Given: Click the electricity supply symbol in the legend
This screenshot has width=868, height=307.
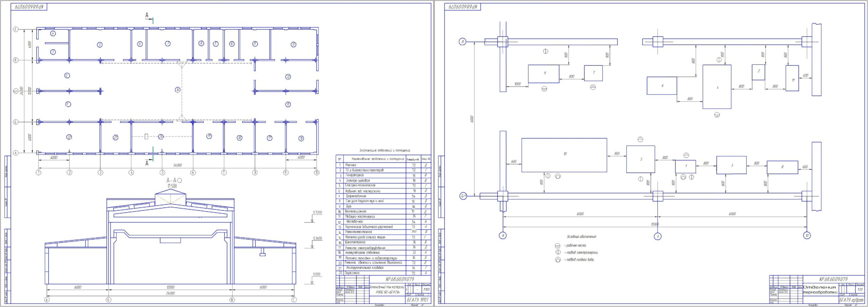Looking at the screenshot, I should pos(557,252).
